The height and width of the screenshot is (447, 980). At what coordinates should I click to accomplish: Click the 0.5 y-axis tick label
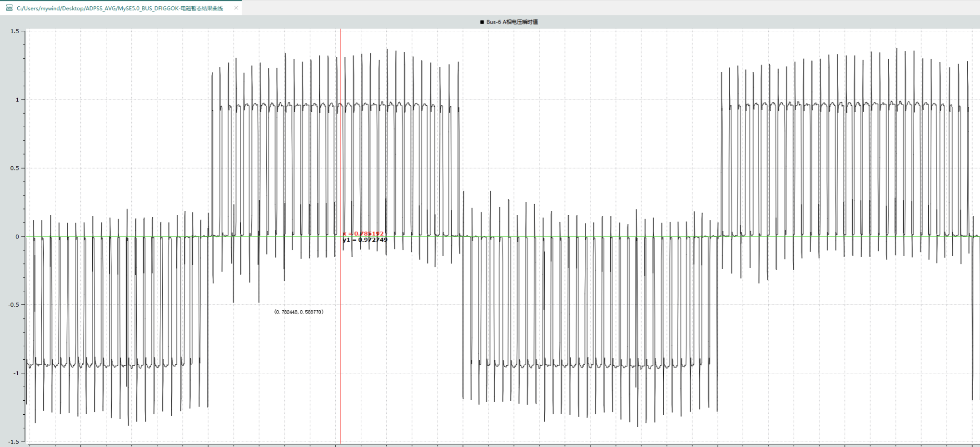[x=15, y=168]
